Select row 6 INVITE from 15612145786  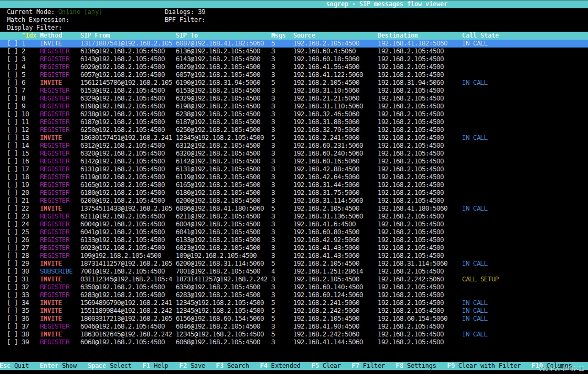tap(126, 83)
